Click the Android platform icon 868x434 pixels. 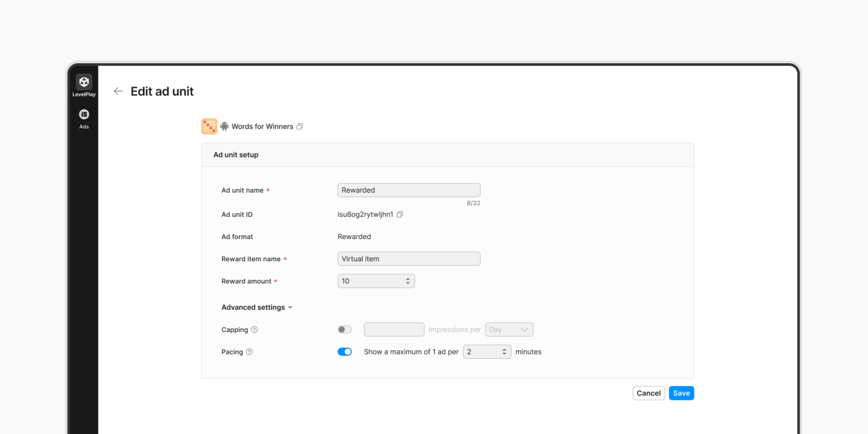click(x=224, y=126)
